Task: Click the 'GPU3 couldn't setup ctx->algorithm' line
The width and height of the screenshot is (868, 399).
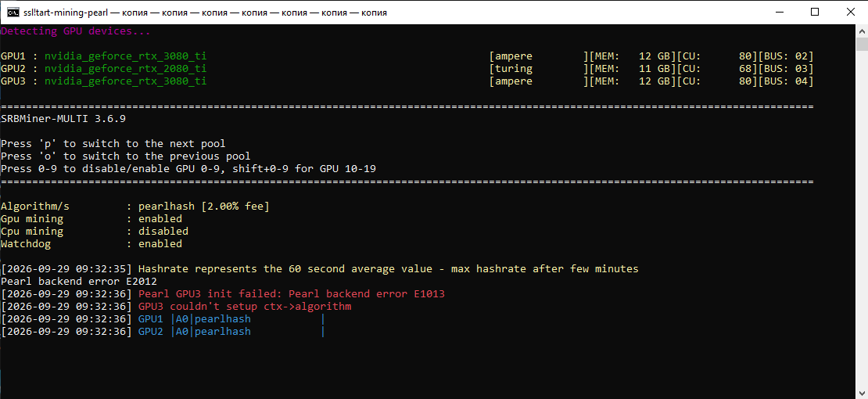Action: click(245, 307)
